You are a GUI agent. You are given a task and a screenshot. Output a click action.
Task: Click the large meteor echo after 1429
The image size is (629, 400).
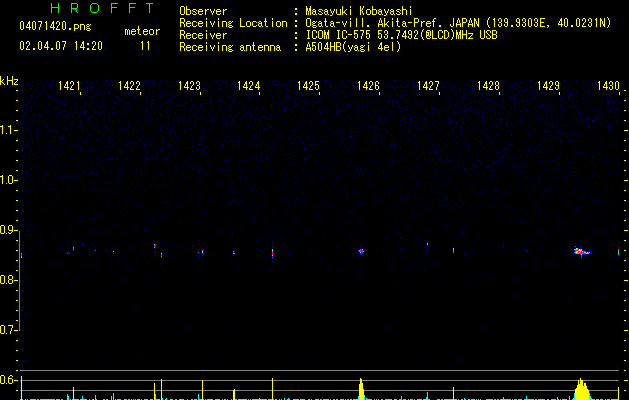point(582,252)
